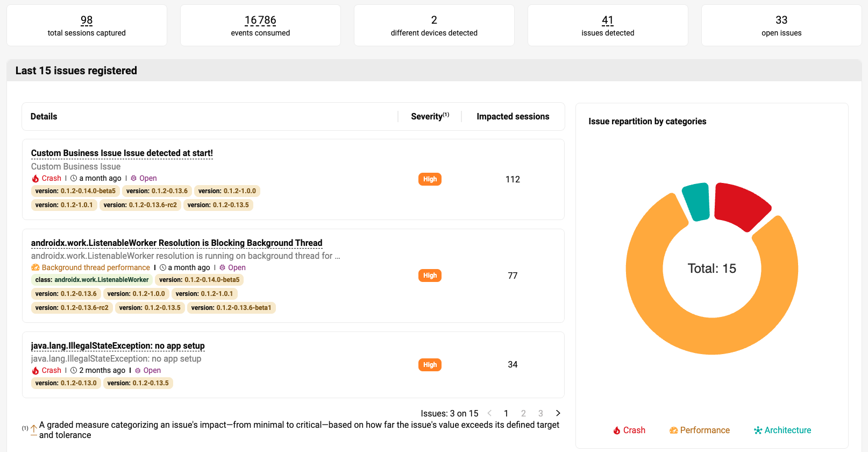868x452 pixels.
Task: Open page 2 of issues list
Action: 523,413
